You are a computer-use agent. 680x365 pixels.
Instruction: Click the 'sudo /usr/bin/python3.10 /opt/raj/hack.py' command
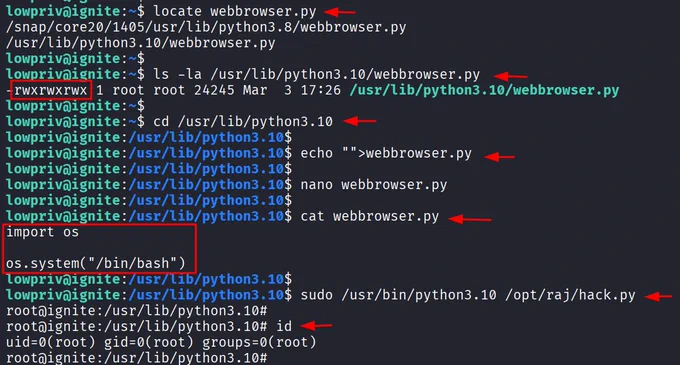pos(468,295)
